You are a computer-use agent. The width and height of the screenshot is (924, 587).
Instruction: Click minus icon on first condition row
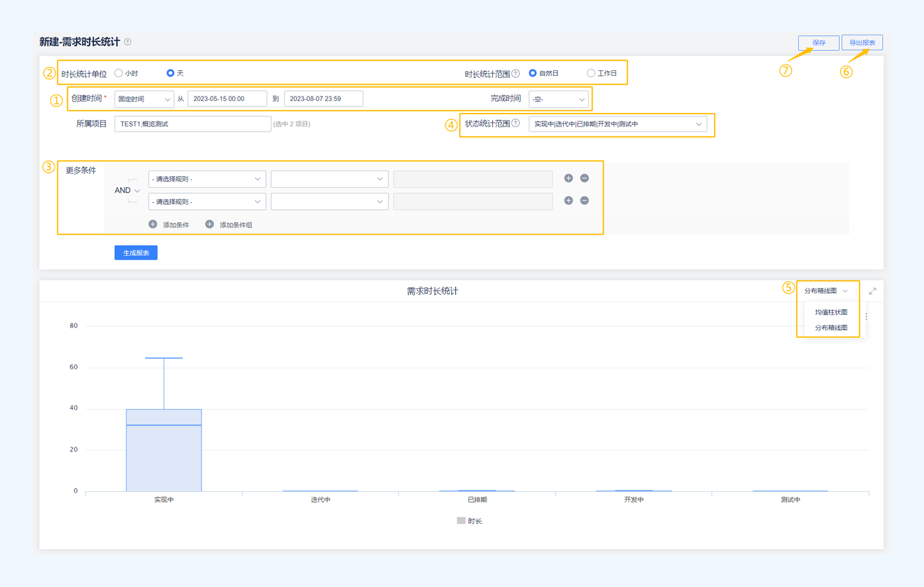click(584, 178)
